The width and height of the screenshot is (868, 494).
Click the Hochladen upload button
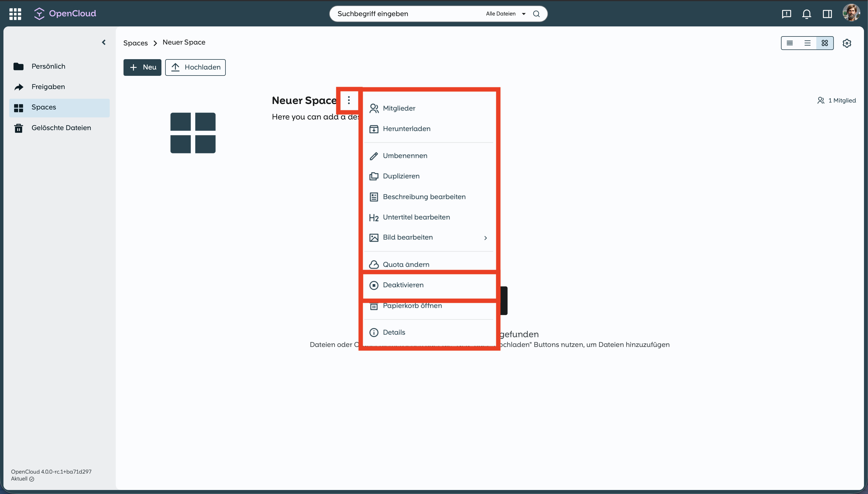195,67
